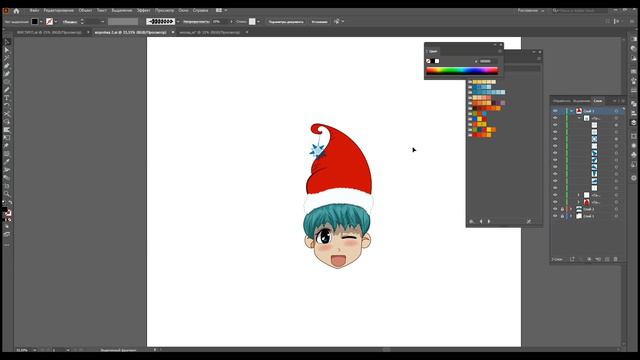Viewport: 640px width, 360px height.
Task: Click the make clipping mask icon in Layers
Action: (x=589, y=259)
